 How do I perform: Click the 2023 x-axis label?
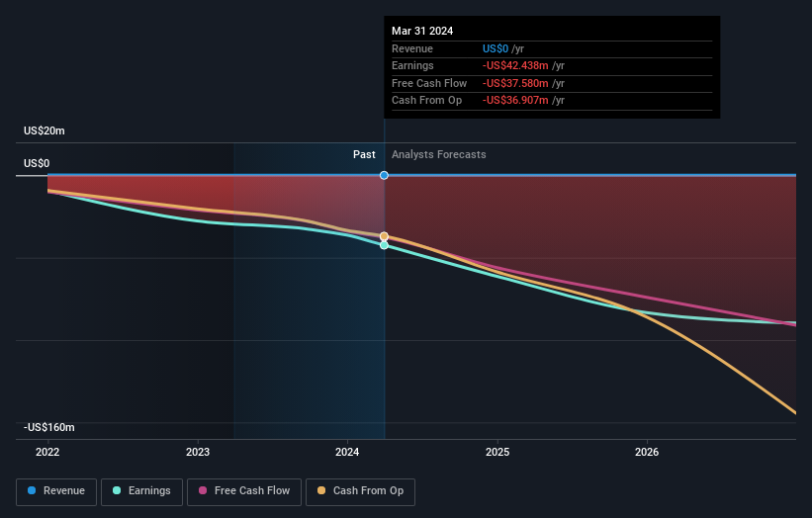click(198, 452)
